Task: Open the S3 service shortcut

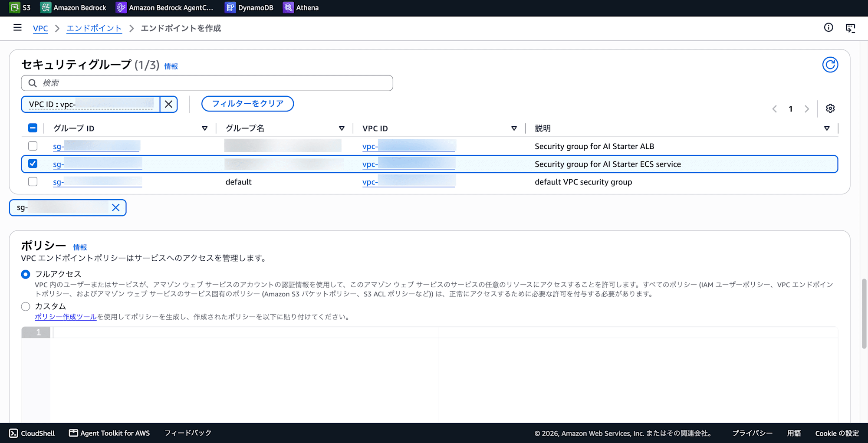Action: [x=20, y=7]
